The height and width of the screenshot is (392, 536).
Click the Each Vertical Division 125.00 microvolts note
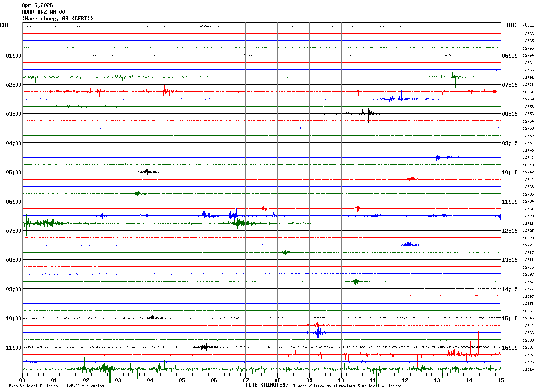click(56, 386)
